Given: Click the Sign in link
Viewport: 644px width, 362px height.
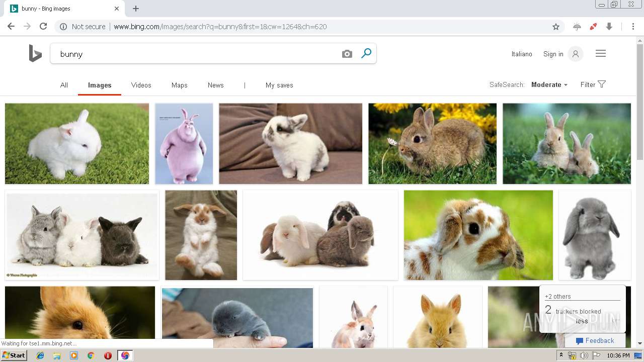Looking at the screenshot, I should 553,54.
